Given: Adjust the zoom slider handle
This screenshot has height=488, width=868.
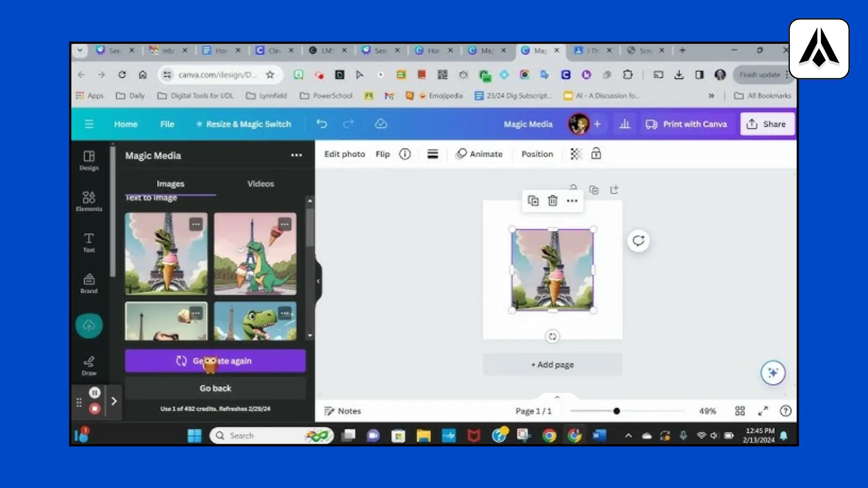Looking at the screenshot, I should 617,411.
